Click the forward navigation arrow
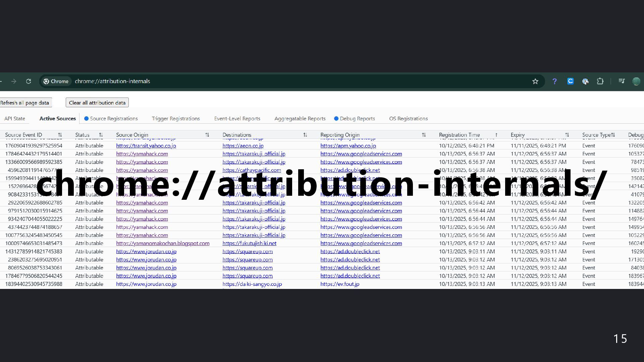This screenshot has height=362, width=644. (x=14, y=81)
